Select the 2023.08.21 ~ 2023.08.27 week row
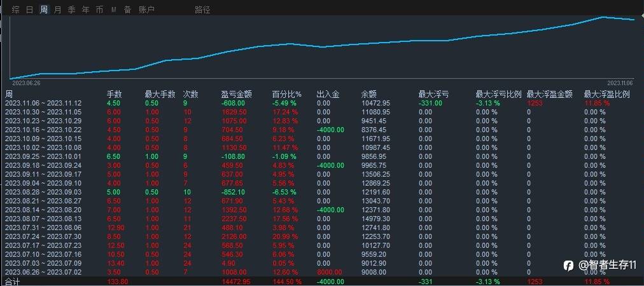Viewport: 644px width, 286px height. click(x=322, y=201)
